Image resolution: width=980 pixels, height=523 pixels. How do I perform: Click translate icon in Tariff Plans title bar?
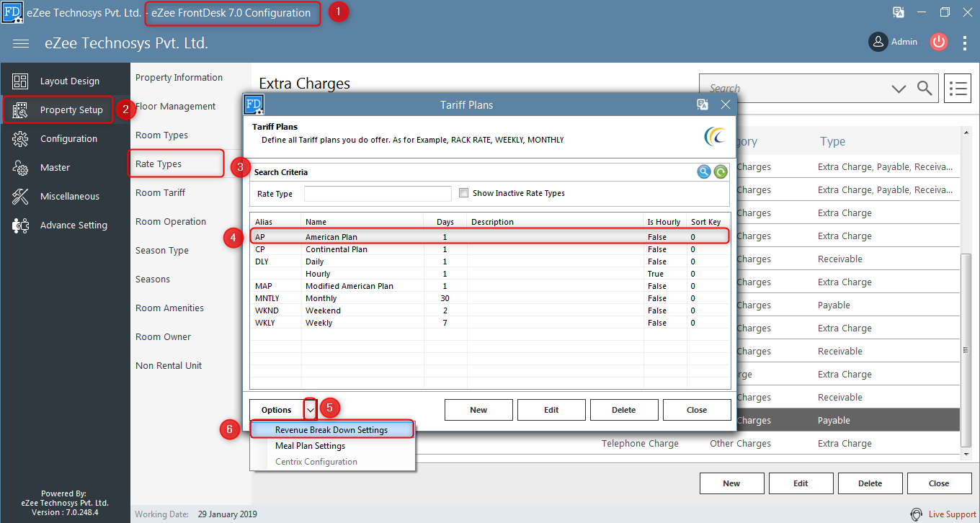[703, 104]
